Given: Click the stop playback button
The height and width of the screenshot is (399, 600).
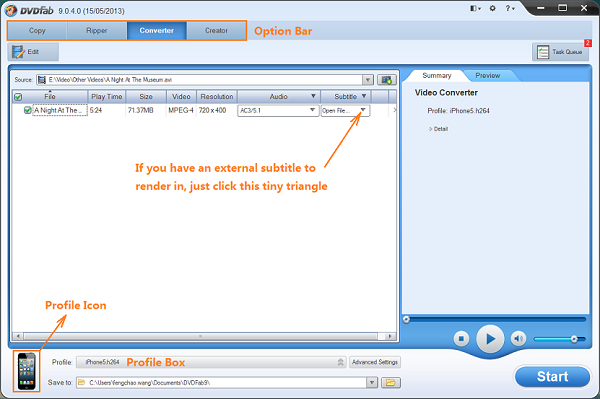Looking at the screenshot, I should (461, 339).
